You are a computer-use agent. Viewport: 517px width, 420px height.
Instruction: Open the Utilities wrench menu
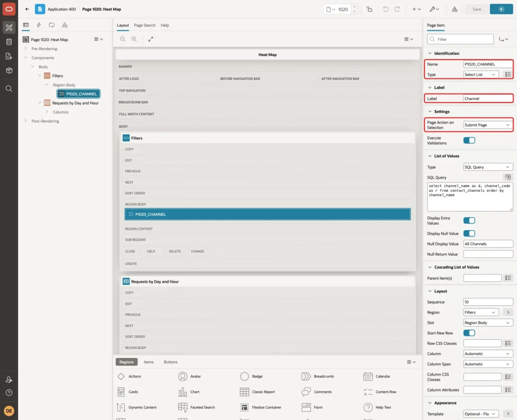[434, 9]
